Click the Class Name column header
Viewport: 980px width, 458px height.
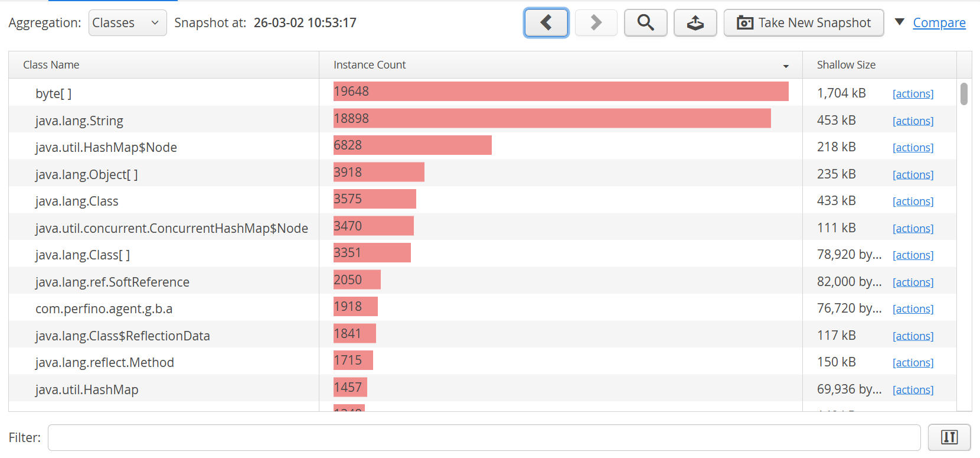[x=51, y=65]
